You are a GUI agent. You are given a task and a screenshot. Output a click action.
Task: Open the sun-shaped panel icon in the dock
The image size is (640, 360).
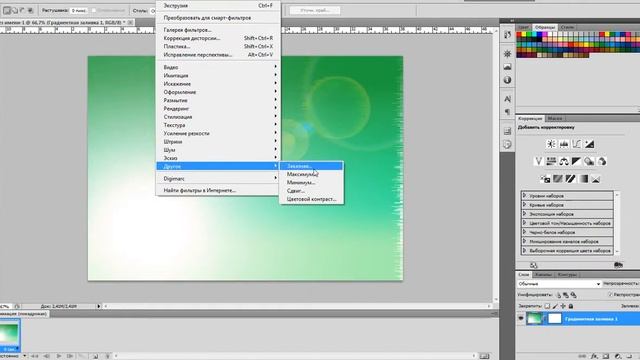507,53
